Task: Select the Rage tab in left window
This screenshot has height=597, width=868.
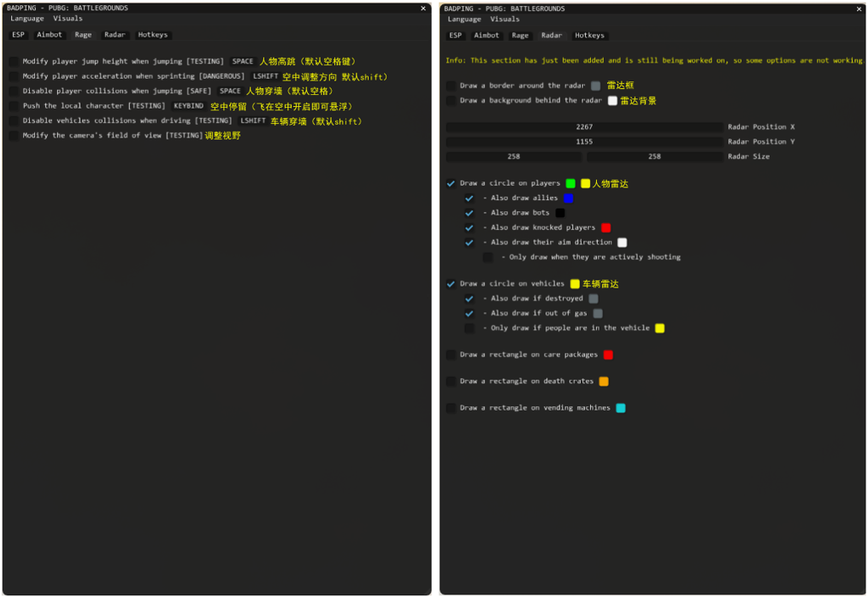Action: (83, 34)
